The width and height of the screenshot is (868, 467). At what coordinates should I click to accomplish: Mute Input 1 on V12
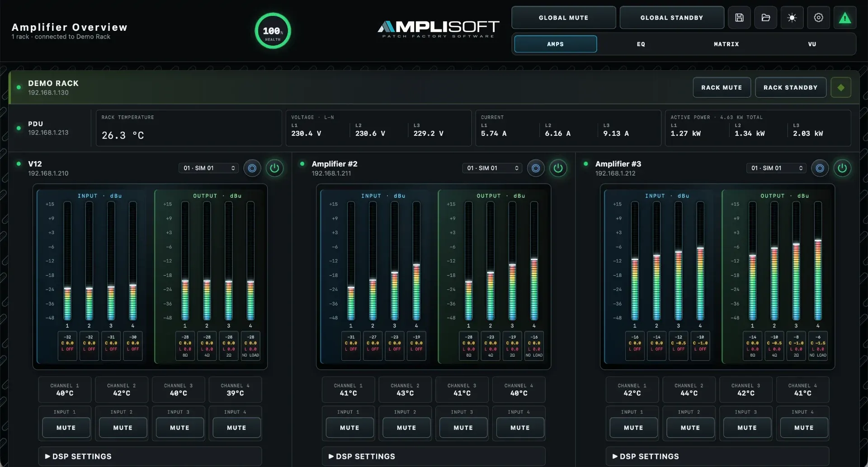[66, 428]
